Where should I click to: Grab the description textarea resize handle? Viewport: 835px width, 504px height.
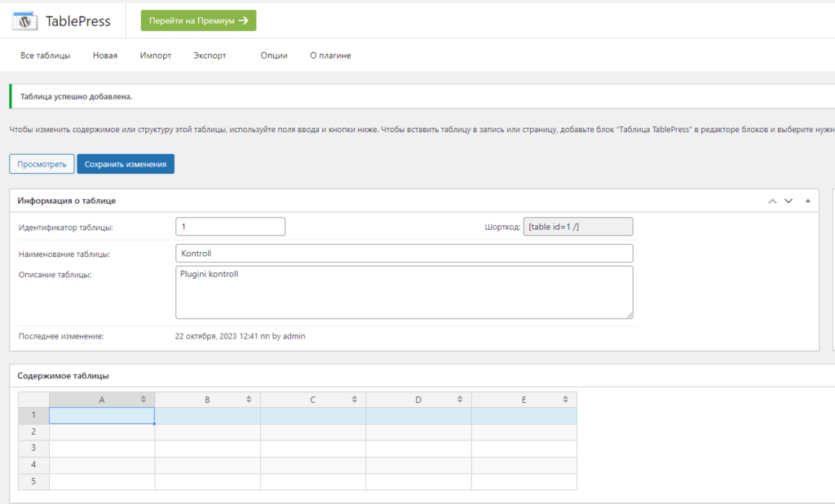pyautogui.click(x=630, y=315)
